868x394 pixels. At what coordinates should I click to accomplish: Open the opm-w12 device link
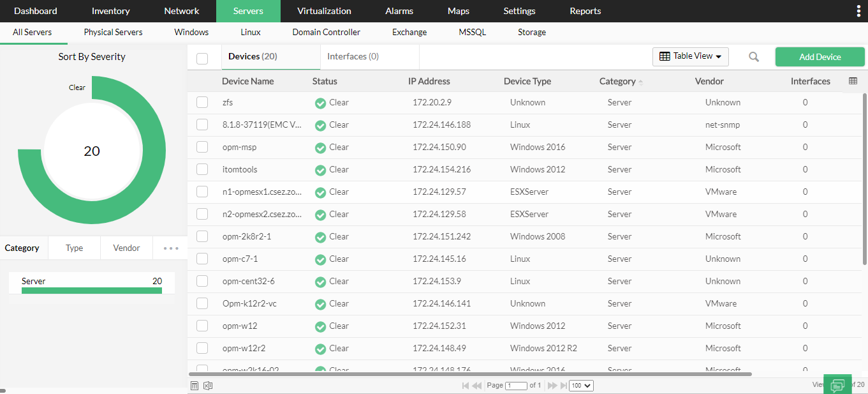240,326
